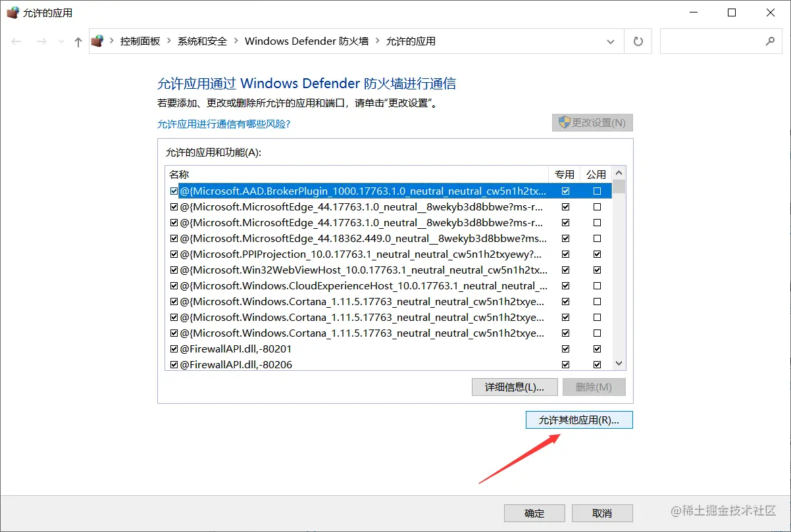Uncheck 公用 for Win32WebViewHost row
The height and width of the screenshot is (532, 791).
597,270
